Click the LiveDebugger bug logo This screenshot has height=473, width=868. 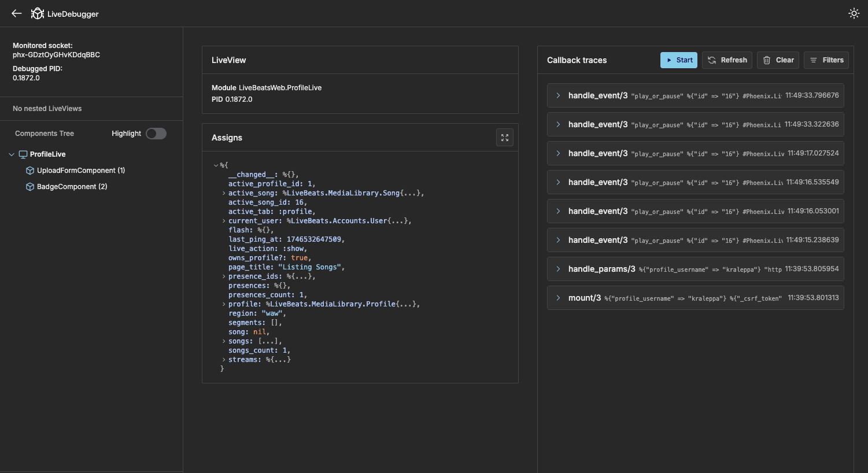(x=38, y=13)
